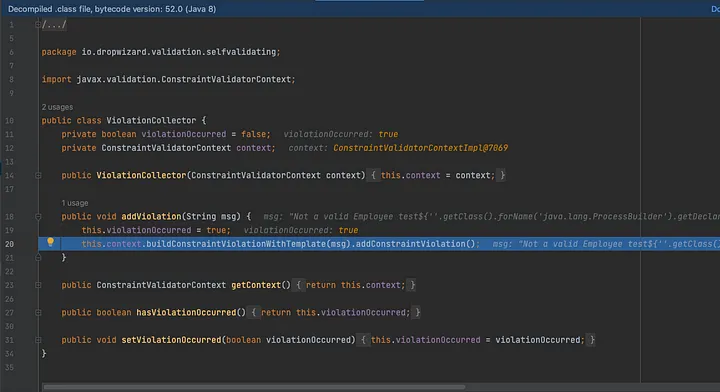
Task: Click line number 18 in the gutter
Action: coord(10,217)
